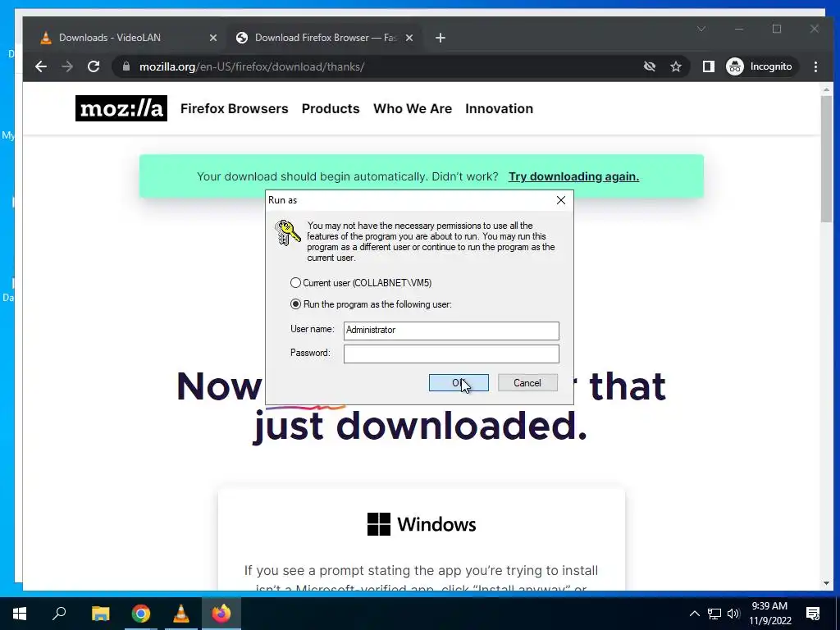This screenshot has width=840, height=630.
Task: Open the Firefox Browsers menu
Action: click(234, 108)
